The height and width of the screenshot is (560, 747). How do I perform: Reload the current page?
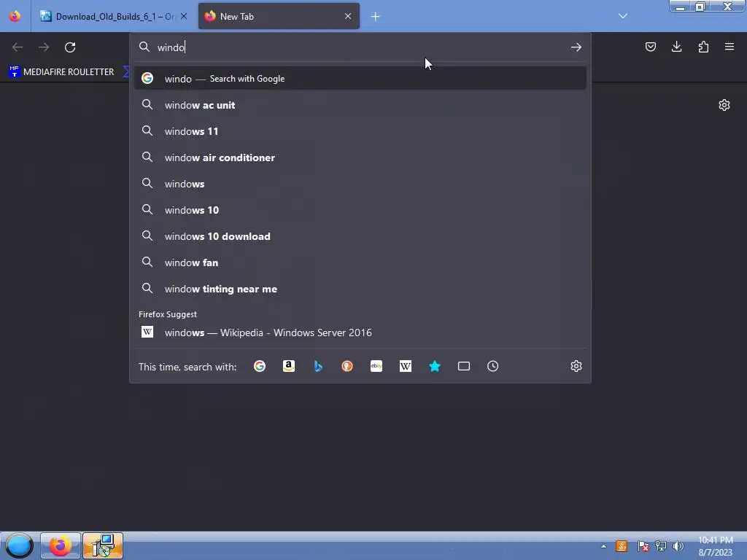click(70, 47)
